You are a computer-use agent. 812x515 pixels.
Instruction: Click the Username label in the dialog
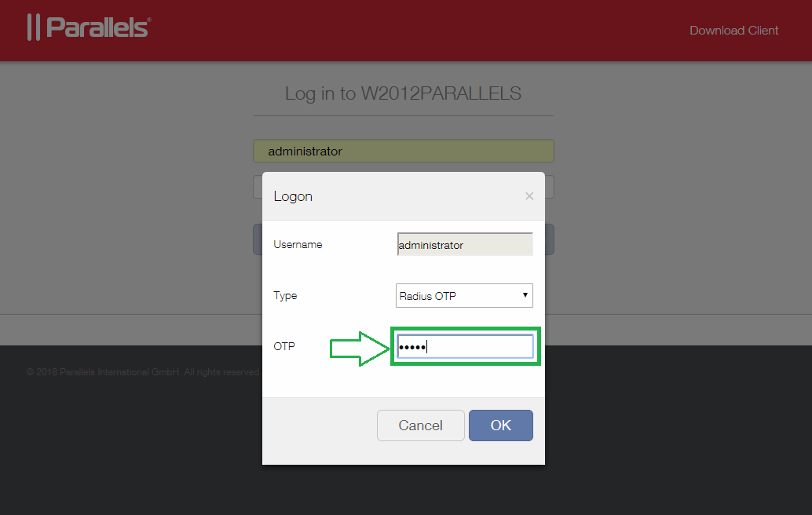[x=298, y=244]
